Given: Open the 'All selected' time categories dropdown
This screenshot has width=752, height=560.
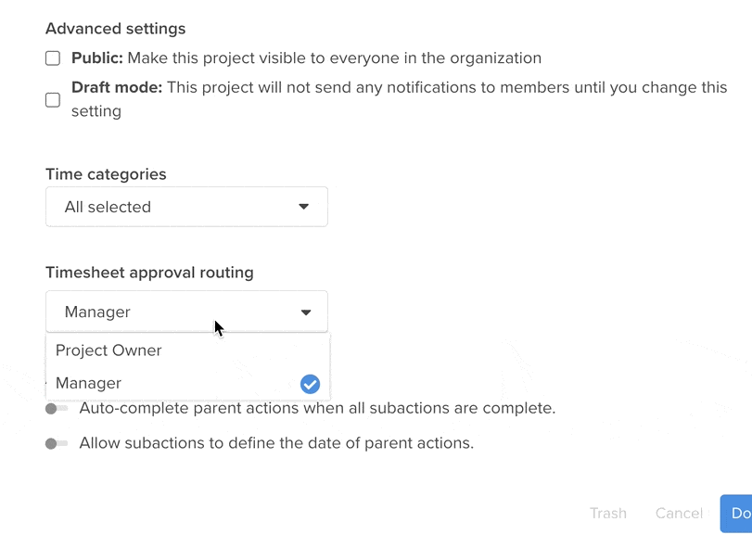Looking at the screenshot, I should [x=185, y=207].
